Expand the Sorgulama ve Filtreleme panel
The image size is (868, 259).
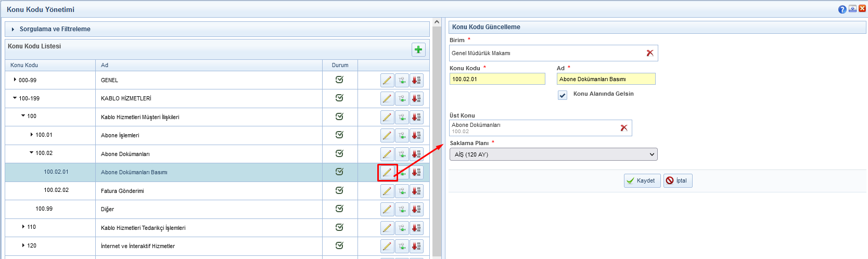tap(217, 29)
